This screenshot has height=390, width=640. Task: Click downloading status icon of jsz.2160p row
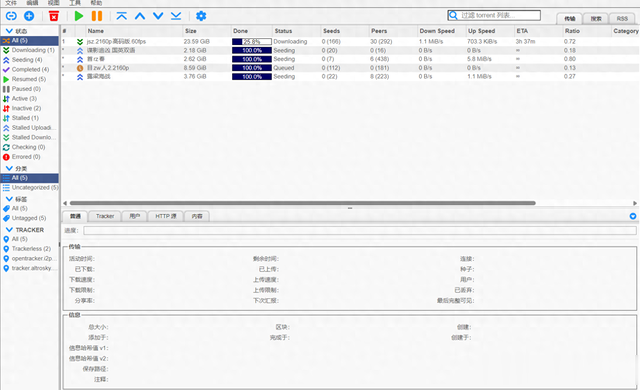click(80, 42)
